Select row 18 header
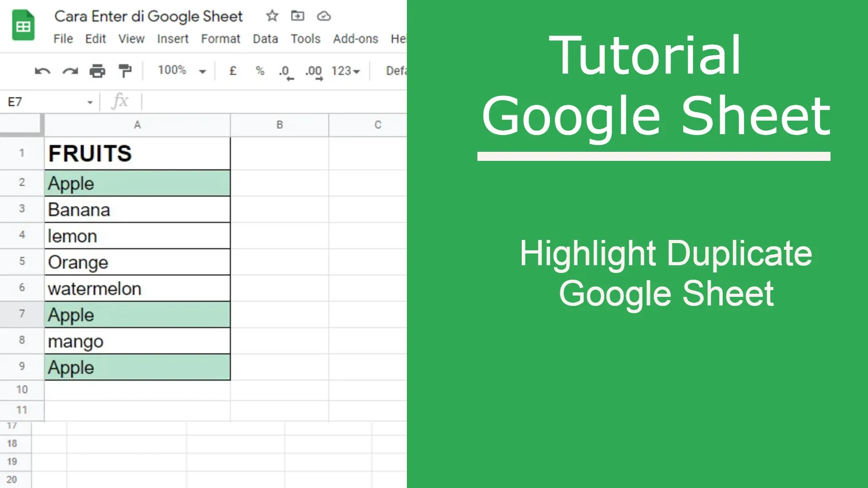Image resolution: width=868 pixels, height=488 pixels. tap(15, 444)
